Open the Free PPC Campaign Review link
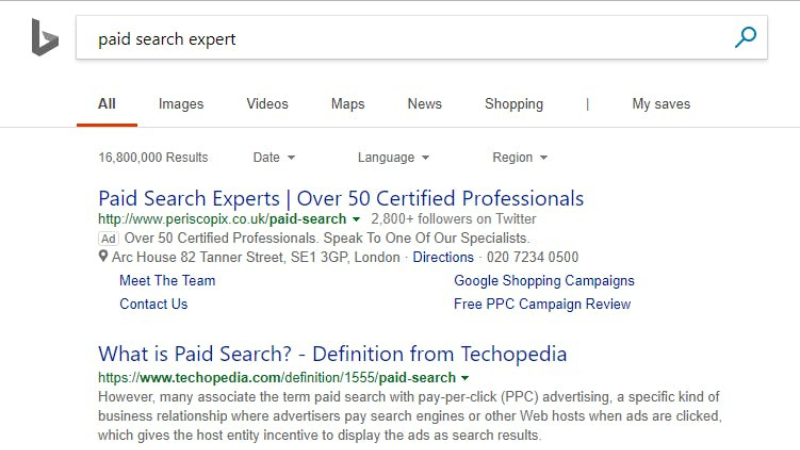 point(542,304)
